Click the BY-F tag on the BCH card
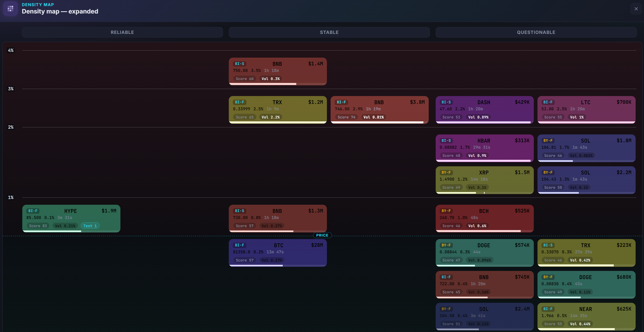Viewport: 644px width, 332px height. (x=446, y=211)
